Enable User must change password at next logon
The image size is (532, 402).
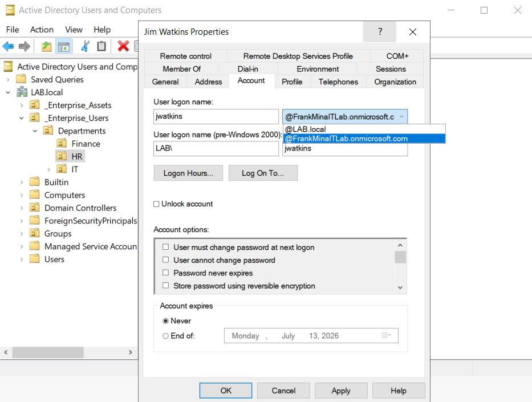point(165,247)
